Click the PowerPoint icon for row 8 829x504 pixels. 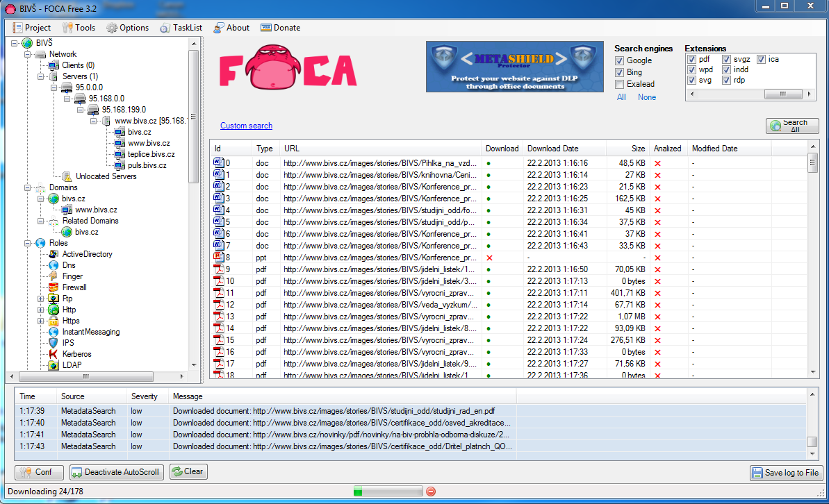[x=218, y=258]
